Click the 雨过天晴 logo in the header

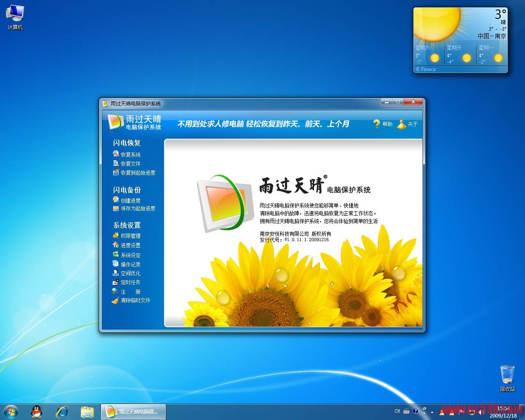tap(134, 122)
